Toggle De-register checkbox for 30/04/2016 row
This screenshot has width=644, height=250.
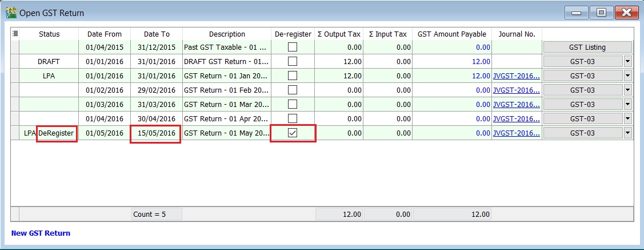(293, 119)
